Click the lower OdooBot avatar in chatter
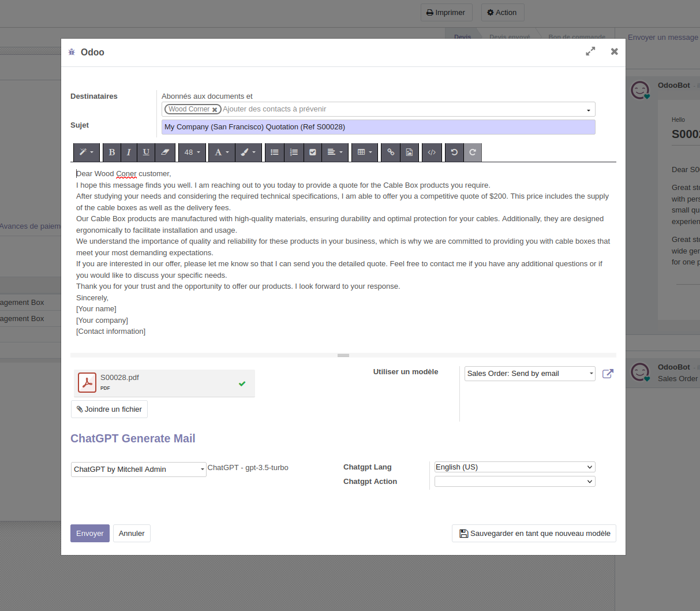 pyautogui.click(x=640, y=372)
